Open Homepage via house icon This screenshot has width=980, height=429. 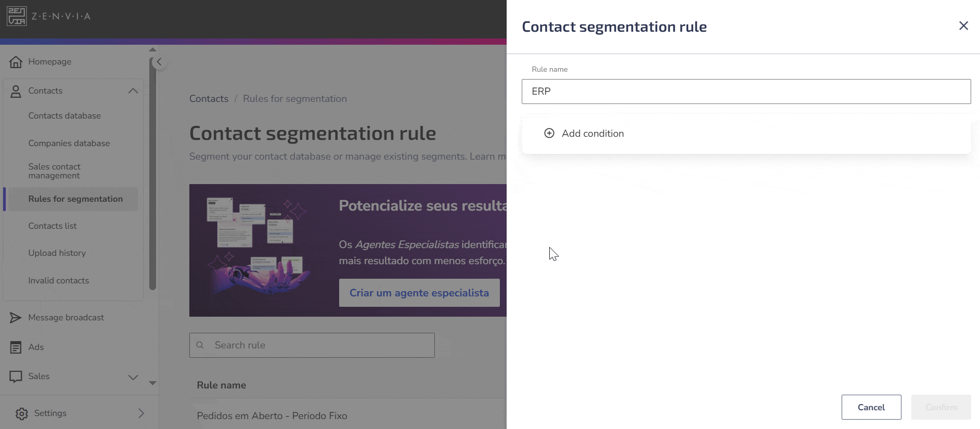[x=16, y=62]
